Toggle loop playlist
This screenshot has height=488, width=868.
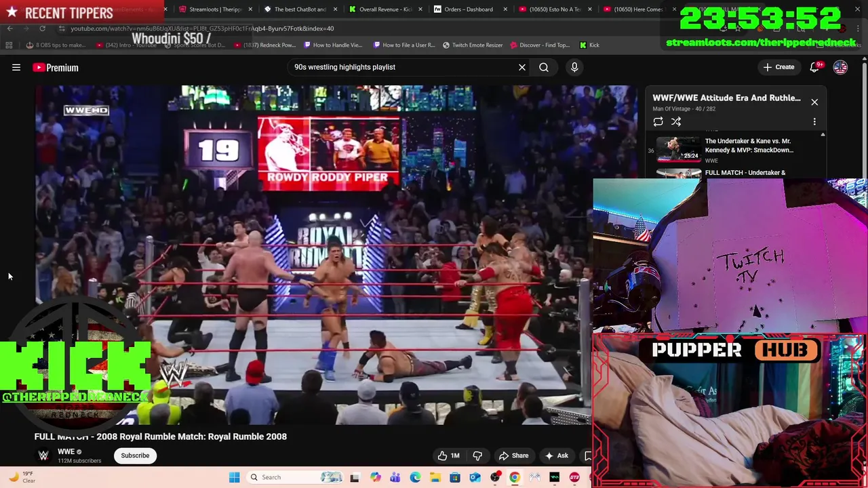[658, 122]
